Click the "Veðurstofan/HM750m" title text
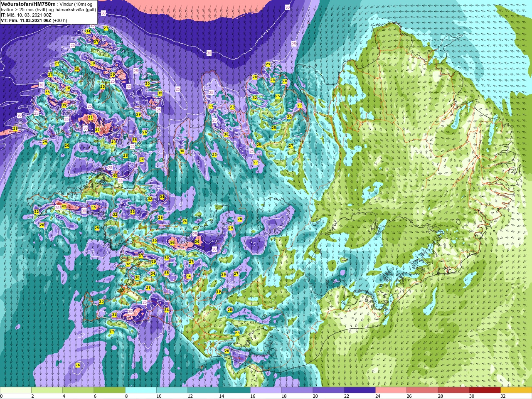The width and height of the screenshot is (532, 399). click(28, 4)
